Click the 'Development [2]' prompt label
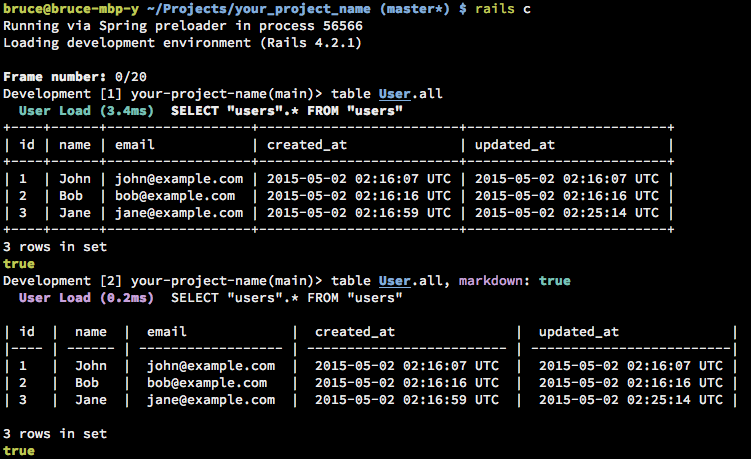Image resolution: width=751 pixels, height=459 pixels. pyautogui.click(x=63, y=280)
